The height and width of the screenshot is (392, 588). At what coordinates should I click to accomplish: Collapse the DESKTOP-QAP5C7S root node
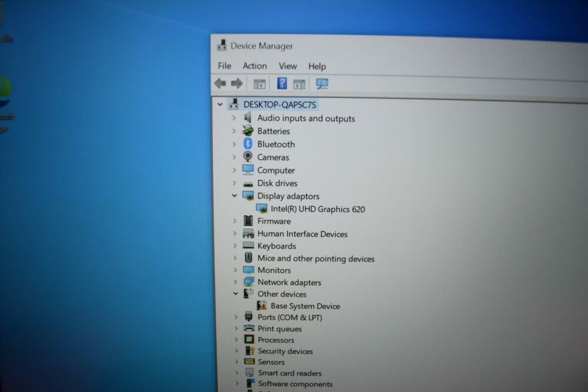pyautogui.click(x=220, y=104)
